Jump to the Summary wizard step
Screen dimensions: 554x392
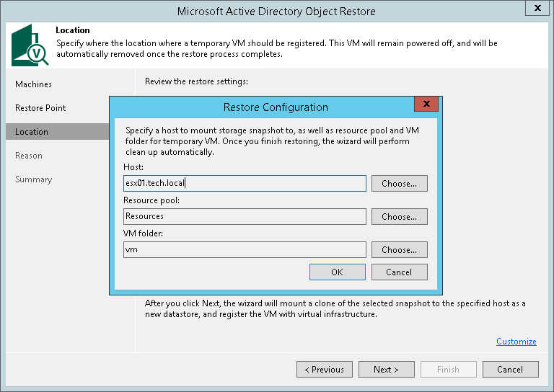(33, 179)
